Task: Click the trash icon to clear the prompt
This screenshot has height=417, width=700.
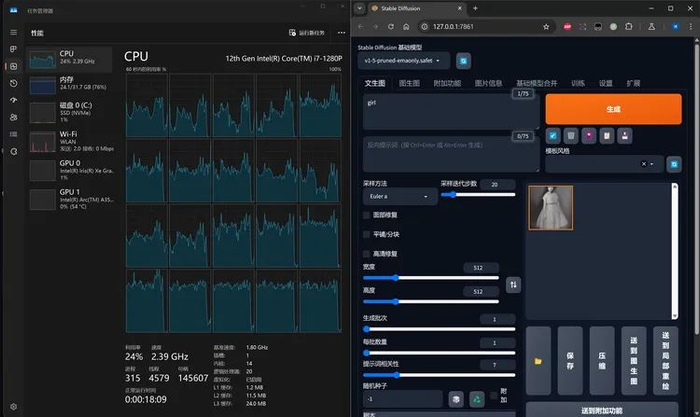Action: [x=569, y=134]
